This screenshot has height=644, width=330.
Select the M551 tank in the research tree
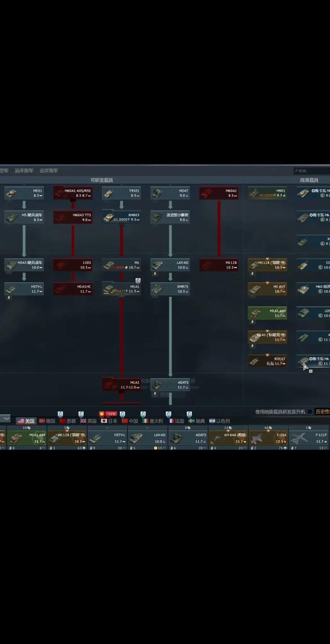24,193
